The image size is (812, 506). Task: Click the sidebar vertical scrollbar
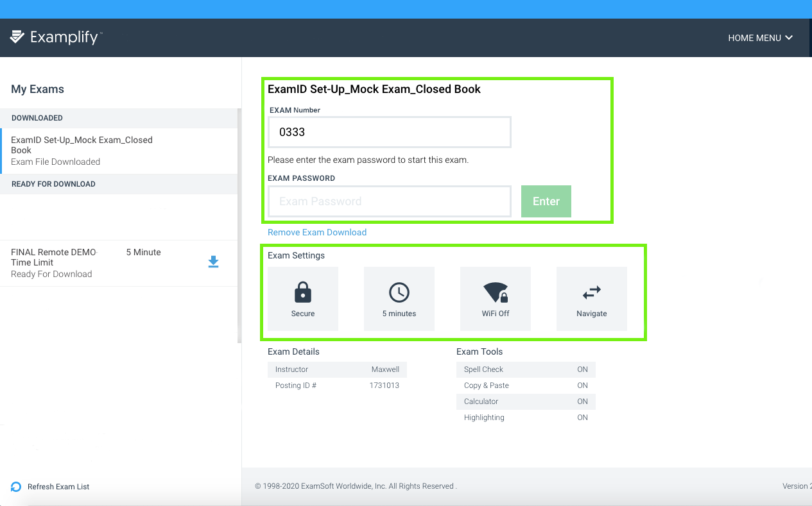point(239,224)
